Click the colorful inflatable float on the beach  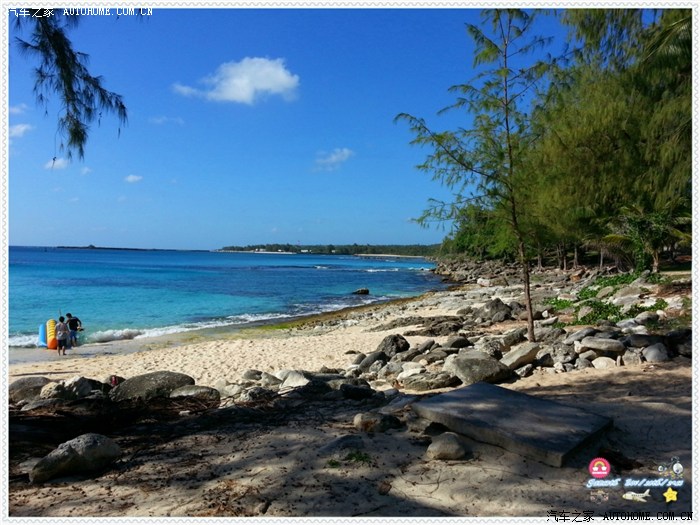48,334
